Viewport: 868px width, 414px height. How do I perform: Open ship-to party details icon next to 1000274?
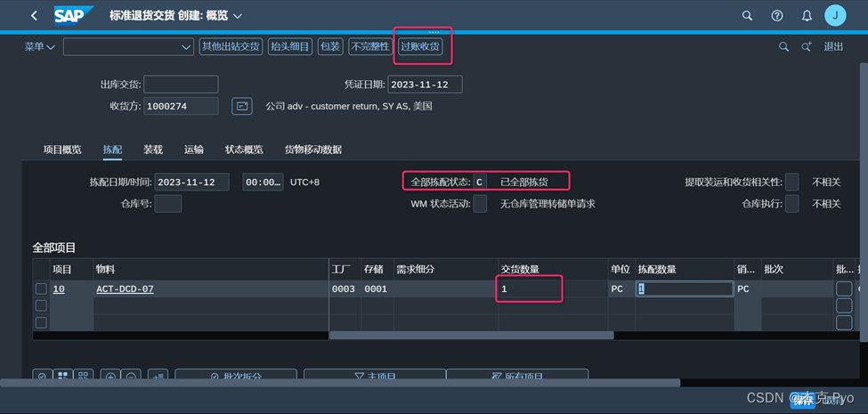tap(242, 106)
